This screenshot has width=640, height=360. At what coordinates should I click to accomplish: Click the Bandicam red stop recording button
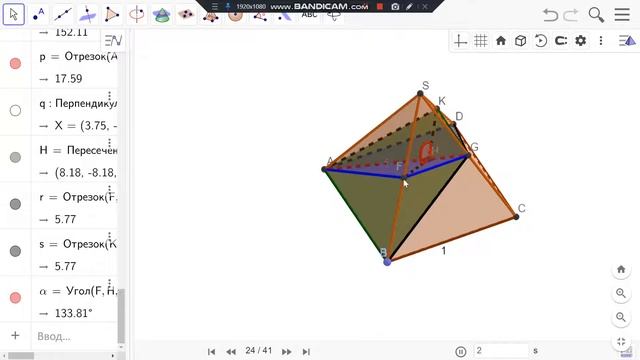(380, 7)
